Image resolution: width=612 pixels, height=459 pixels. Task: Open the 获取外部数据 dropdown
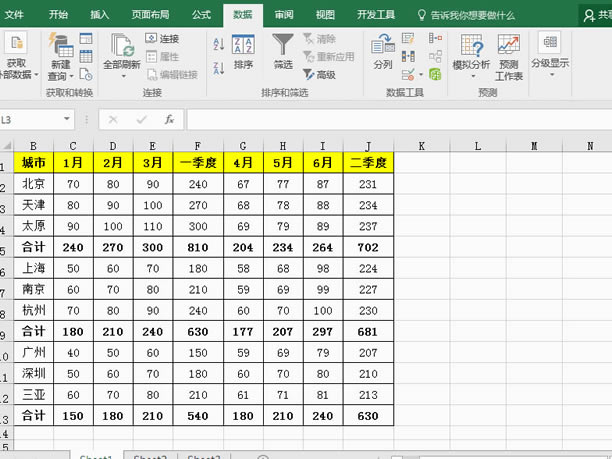click(17, 74)
